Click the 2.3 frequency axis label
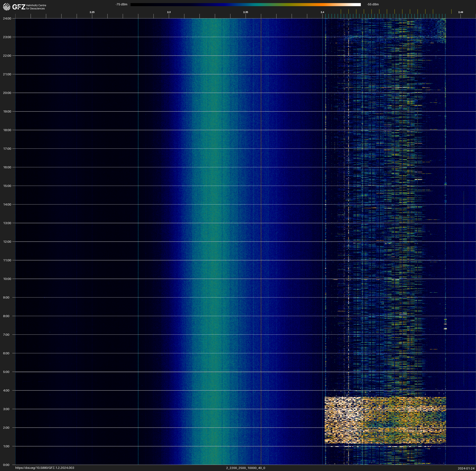Viewport: 476px width, 471px height. (169, 12)
